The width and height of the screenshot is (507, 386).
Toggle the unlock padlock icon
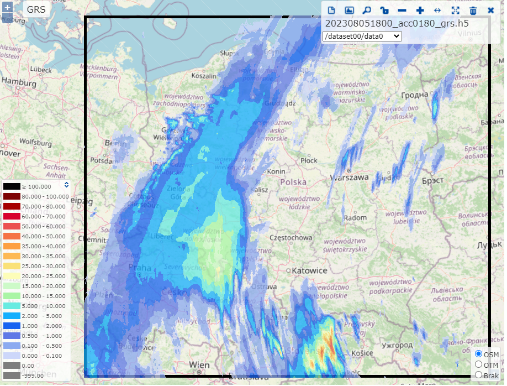(x=384, y=10)
